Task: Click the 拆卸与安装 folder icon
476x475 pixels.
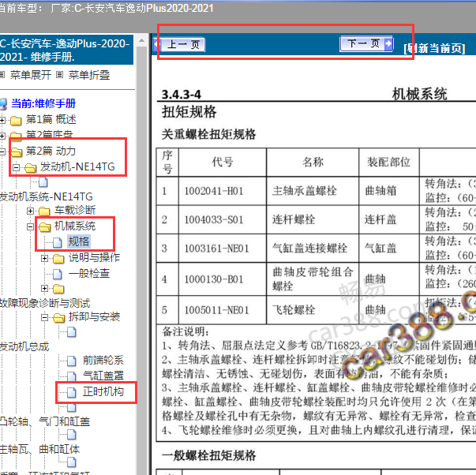Action: 58,318
